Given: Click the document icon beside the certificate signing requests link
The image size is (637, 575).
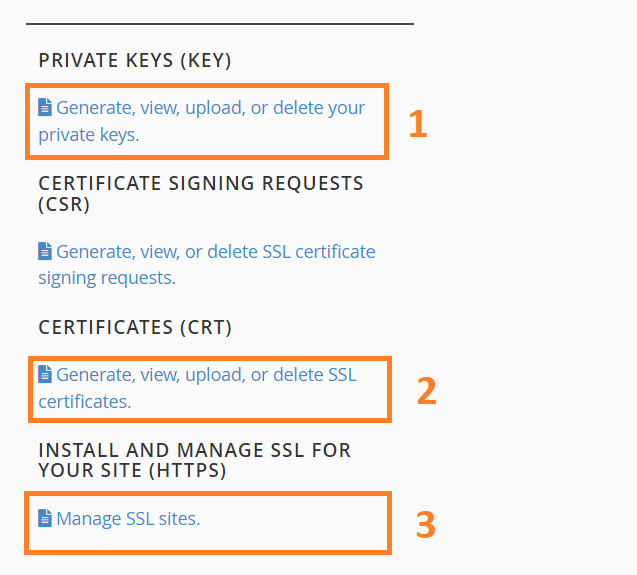Looking at the screenshot, I should (x=45, y=251).
